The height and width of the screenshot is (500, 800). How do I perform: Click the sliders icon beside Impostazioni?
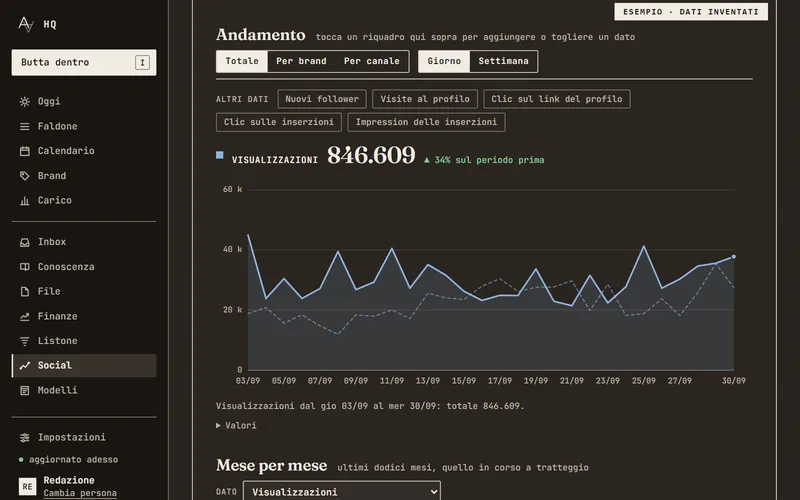(x=24, y=438)
